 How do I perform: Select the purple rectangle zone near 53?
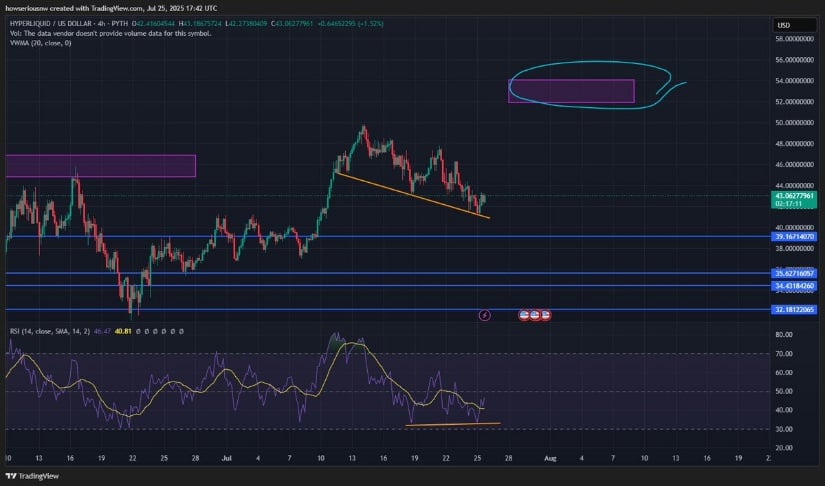coord(571,91)
